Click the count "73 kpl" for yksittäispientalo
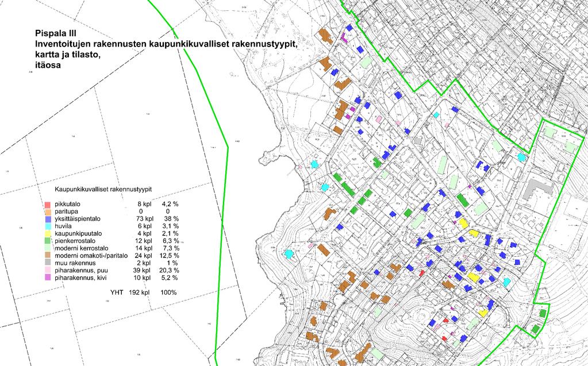The height and width of the screenshot is (366, 588). [x=144, y=219]
